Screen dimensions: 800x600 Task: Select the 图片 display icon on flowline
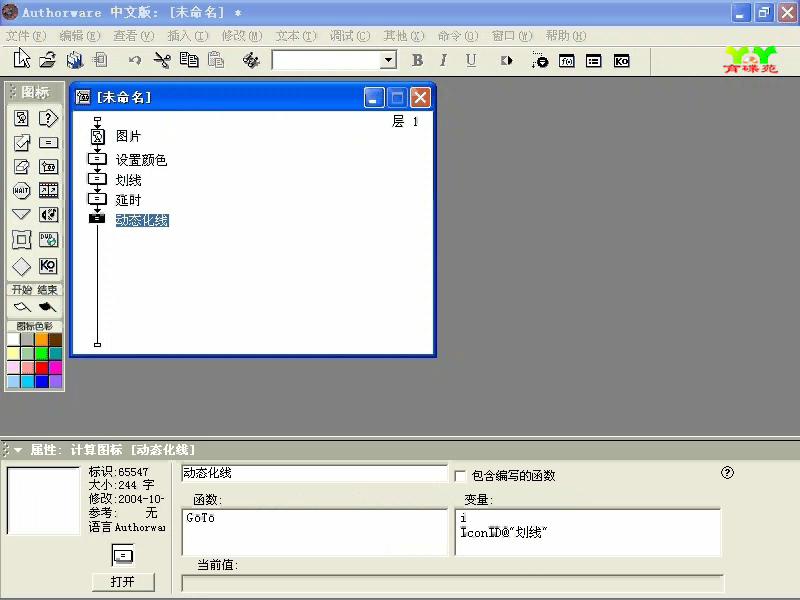[97, 136]
